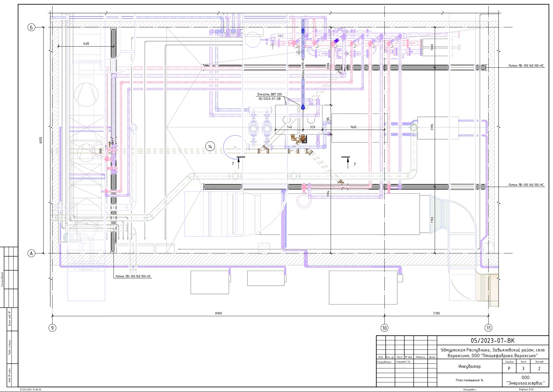Click the upper right Лоток ЛВ-100.160.100-НС label
This screenshot has width=553, height=392.
click(x=526, y=66)
